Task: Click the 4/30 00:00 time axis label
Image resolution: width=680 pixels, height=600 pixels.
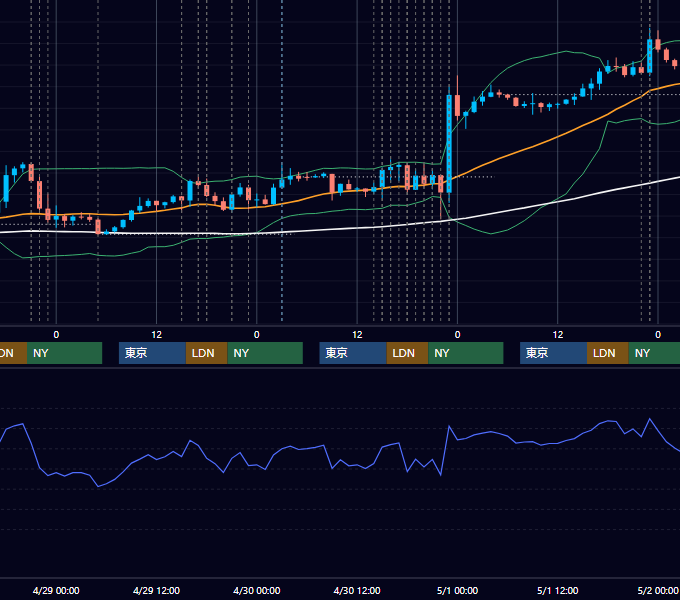Action: [257, 590]
